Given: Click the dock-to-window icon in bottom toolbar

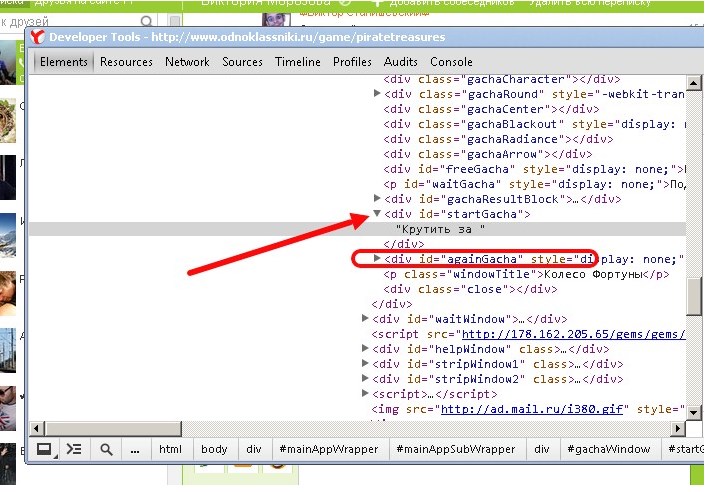Looking at the screenshot, I should pos(45,449).
